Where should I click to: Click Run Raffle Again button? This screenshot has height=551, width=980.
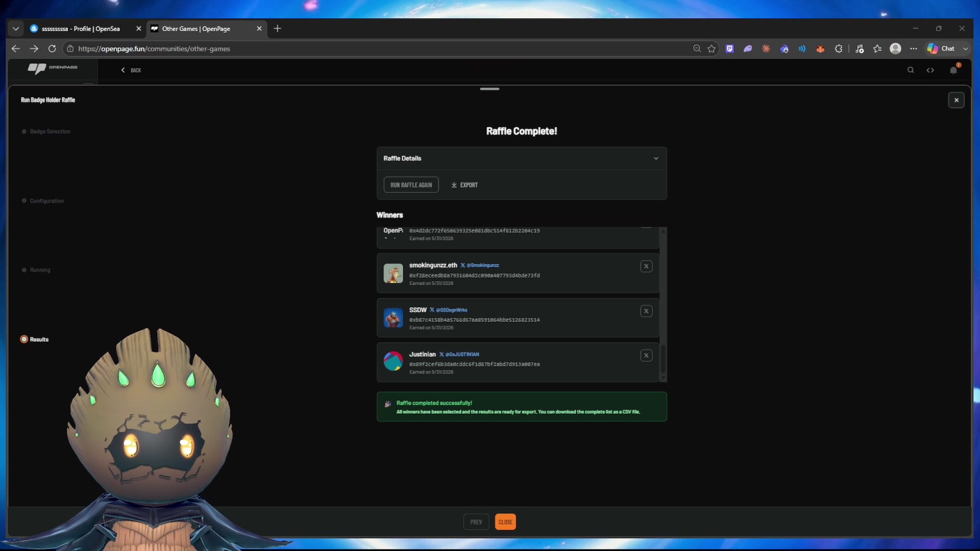(411, 185)
